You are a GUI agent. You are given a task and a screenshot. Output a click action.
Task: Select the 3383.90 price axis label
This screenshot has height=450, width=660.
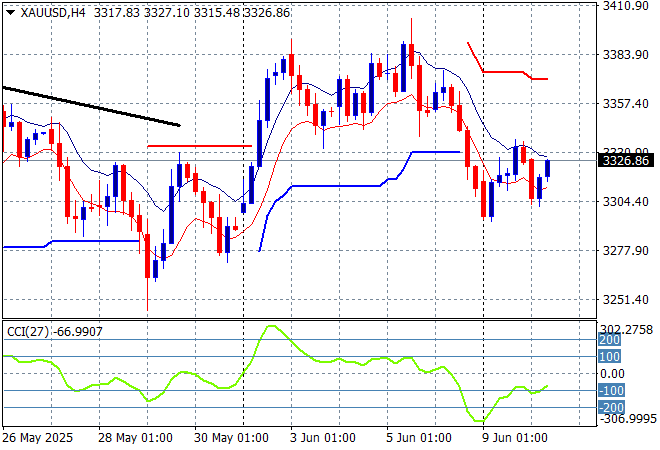point(626,55)
